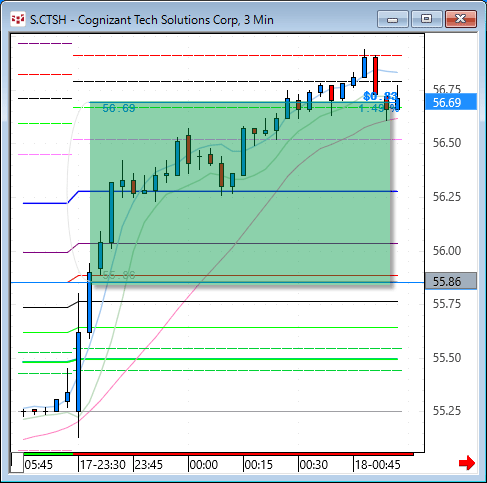Click the 00:00 time axis label
Screen dimensions: 487x483
click(204, 464)
